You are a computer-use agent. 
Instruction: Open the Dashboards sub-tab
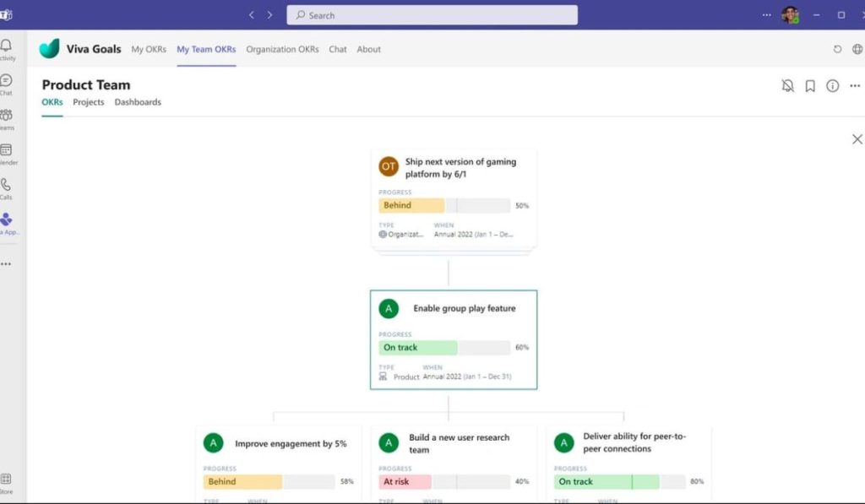(x=138, y=102)
